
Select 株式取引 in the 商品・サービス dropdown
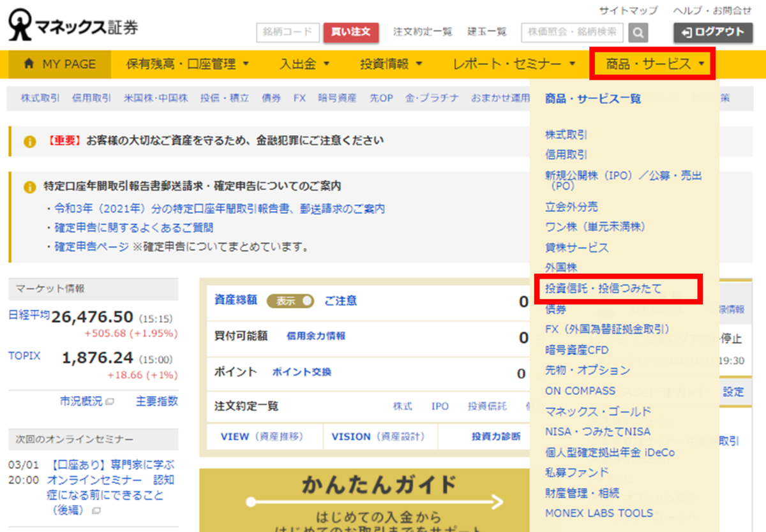(x=566, y=135)
